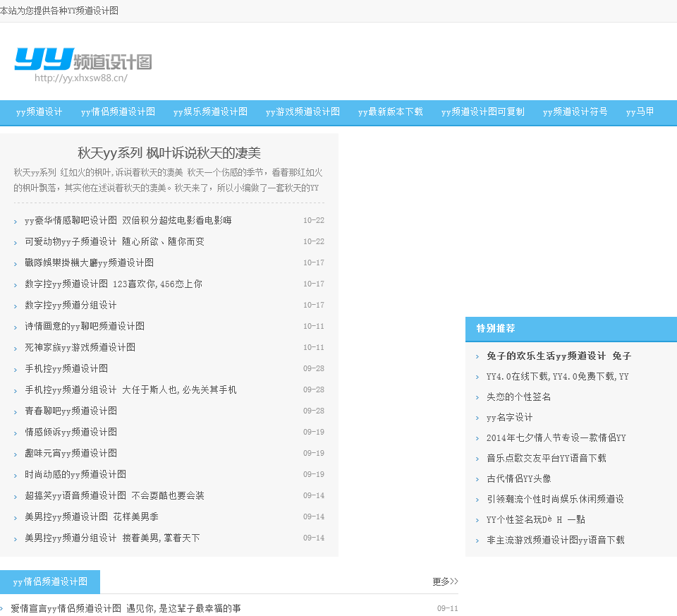677x616 pixels.
Task: Open the yy频道设计图可复制 nav item
Action: click(482, 112)
